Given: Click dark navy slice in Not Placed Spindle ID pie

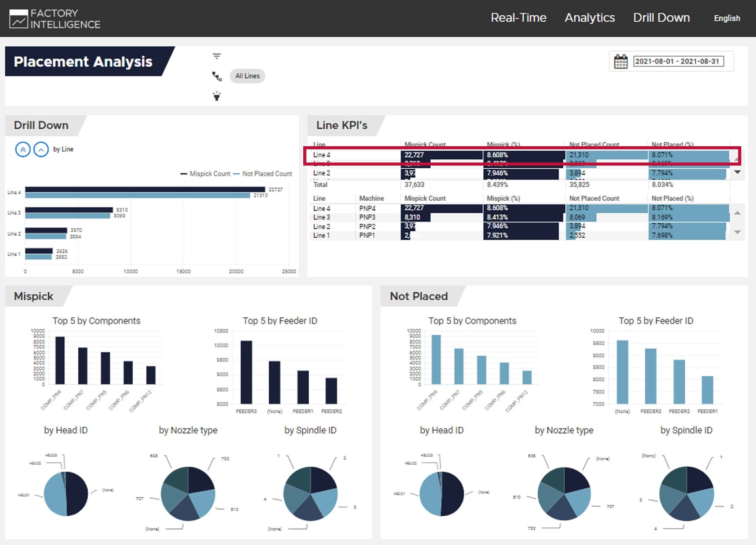Looking at the screenshot, I should click(x=699, y=479).
